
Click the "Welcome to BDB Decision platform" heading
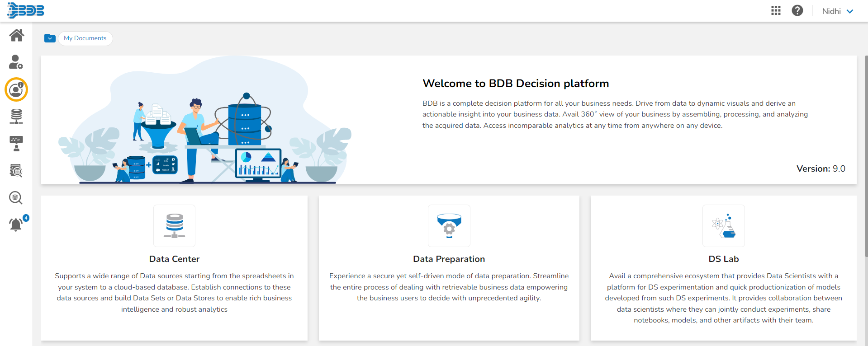tap(516, 84)
